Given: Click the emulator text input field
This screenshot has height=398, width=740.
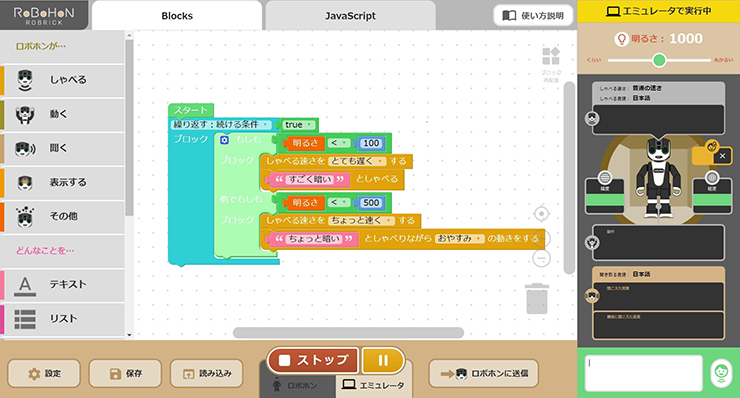Looking at the screenshot, I should click(x=643, y=373).
